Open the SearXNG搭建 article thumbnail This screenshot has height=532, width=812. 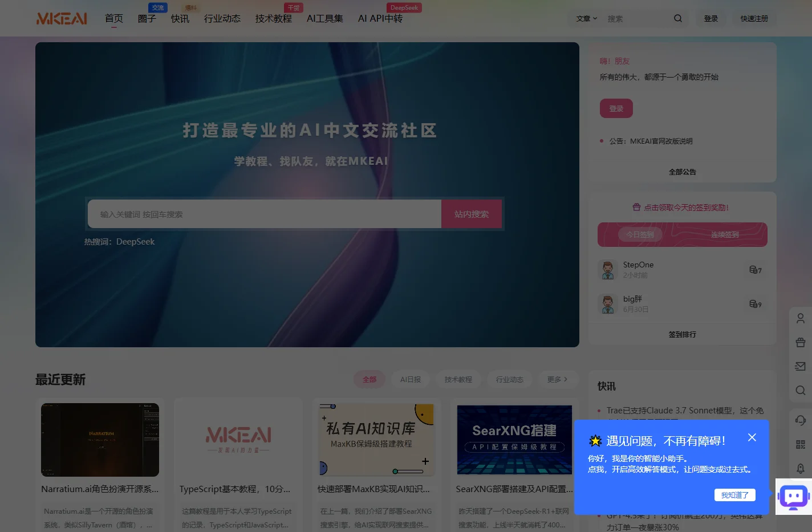point(514,440)
